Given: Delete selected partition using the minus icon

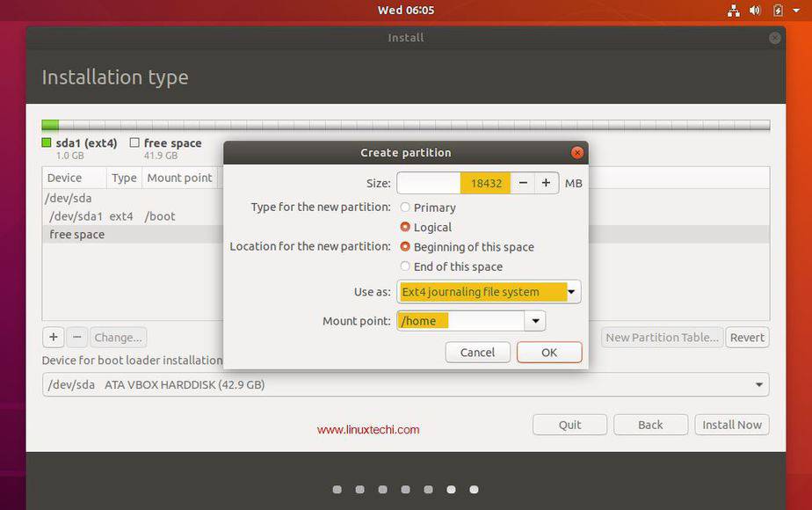Looking at the screenshot, I should [x=77, y=337].
